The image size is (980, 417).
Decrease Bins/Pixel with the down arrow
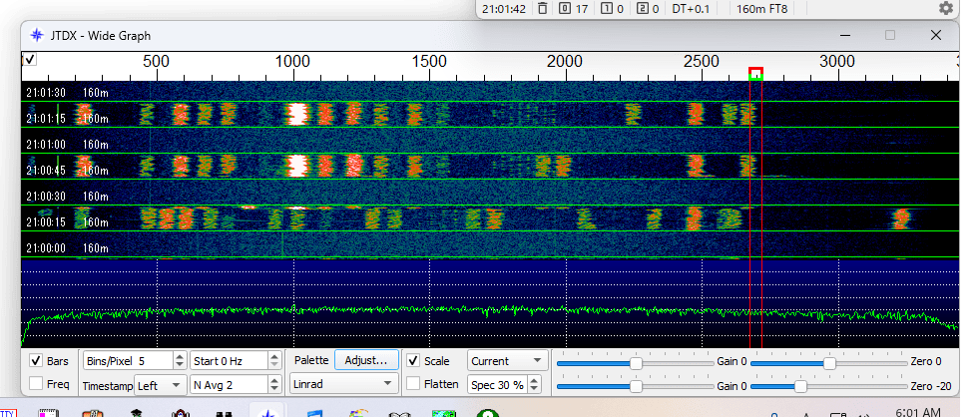coord(180,365)
